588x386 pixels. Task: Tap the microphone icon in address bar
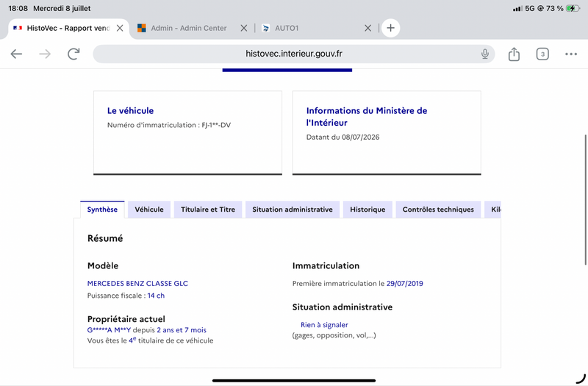click(x=485, y=54)
